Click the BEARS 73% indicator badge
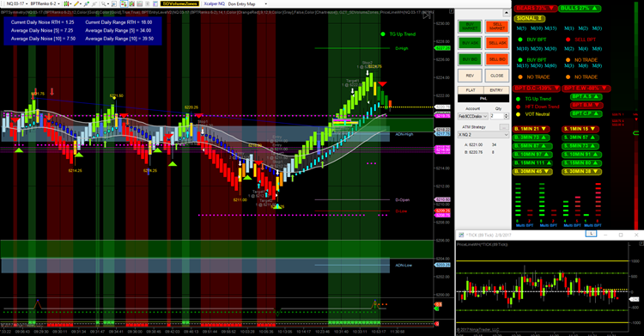This screenshot has height=336, width=644. pyautogui.click(x=536, y=9)
